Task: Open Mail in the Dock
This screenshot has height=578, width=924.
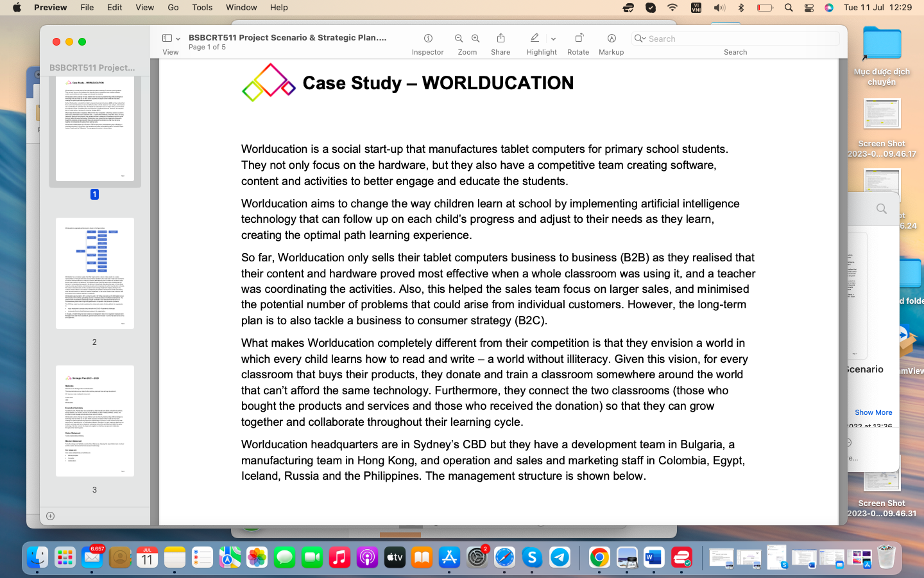Action: [x=92, y=557]
